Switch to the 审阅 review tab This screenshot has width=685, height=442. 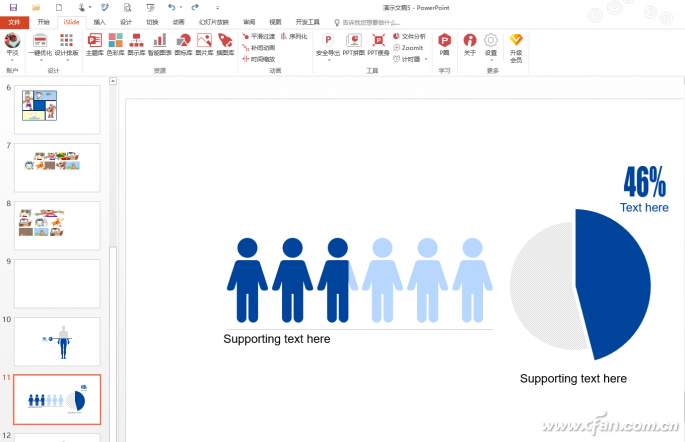(x=249, y=22)
